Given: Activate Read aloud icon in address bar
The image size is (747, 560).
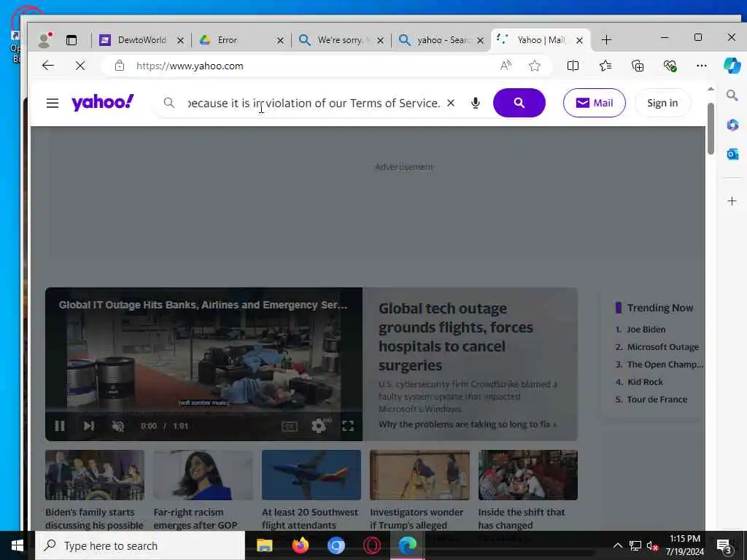Looking at the screenshot, I should coord(506,66).
